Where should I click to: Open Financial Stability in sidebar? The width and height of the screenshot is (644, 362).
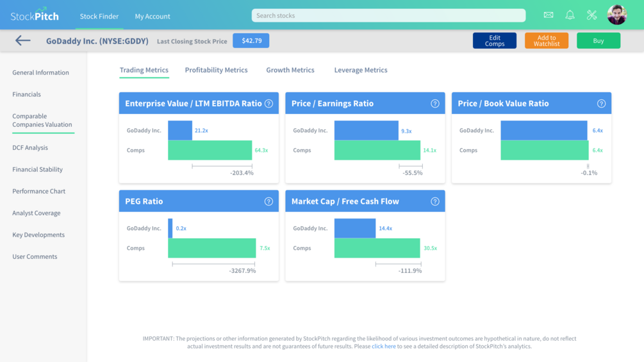(x=37, y=170)
